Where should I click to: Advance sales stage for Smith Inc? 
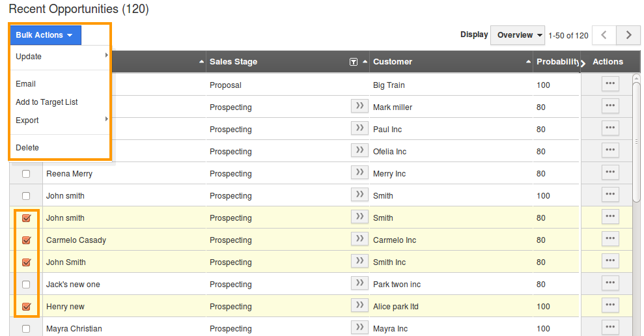pyautogui.click(x=359, y=261)
